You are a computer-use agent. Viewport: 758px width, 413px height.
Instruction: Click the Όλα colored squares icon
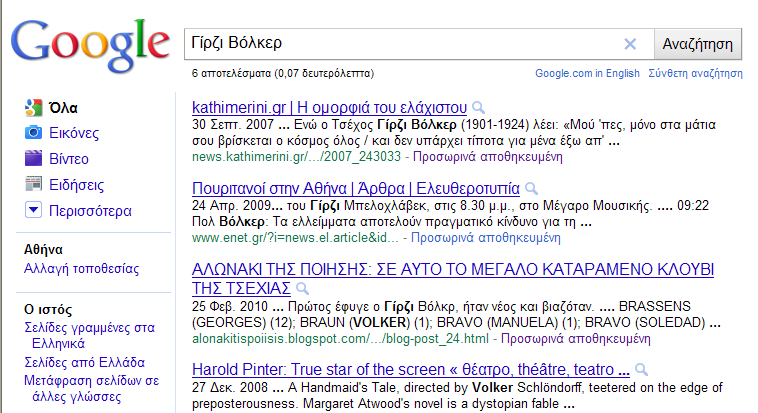[x=33, y=107]
